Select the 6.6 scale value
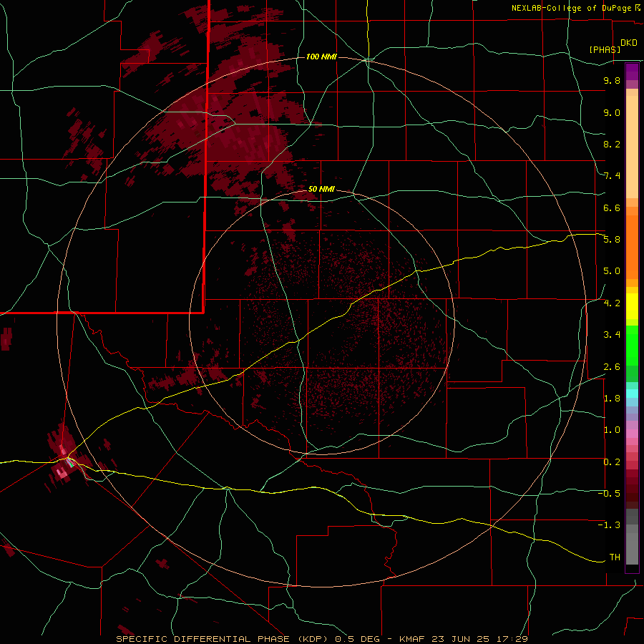Viewport: 644px width, 644px height. (x=612, y=208)
